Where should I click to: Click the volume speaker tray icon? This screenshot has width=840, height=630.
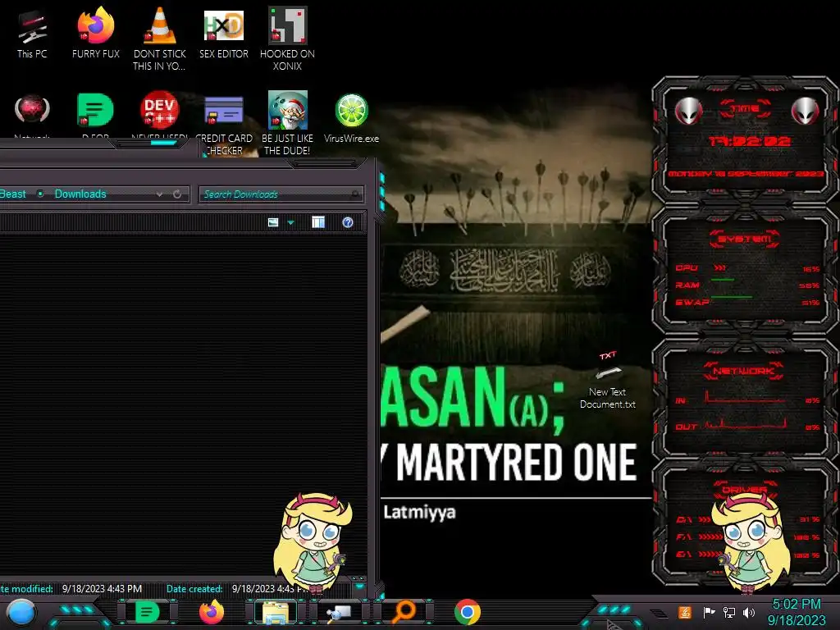click(x=749, y=612)
